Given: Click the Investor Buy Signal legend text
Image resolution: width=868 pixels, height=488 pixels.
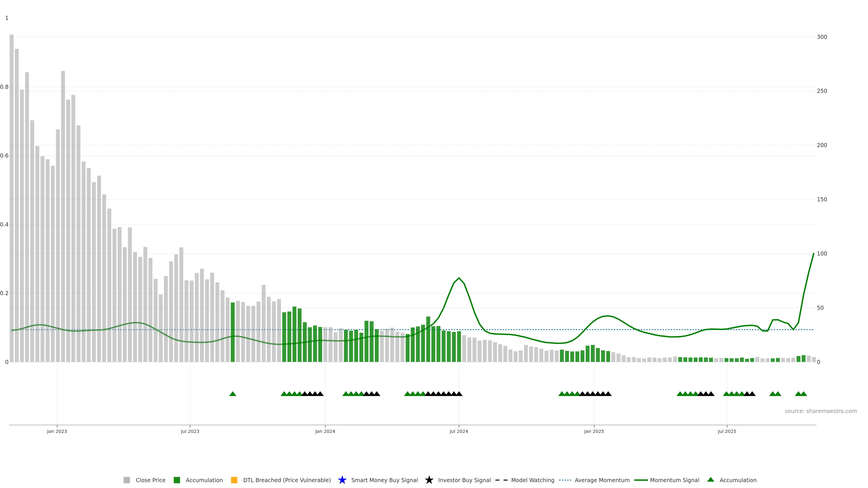Looking at the screenshot, I should pos(464,480).
